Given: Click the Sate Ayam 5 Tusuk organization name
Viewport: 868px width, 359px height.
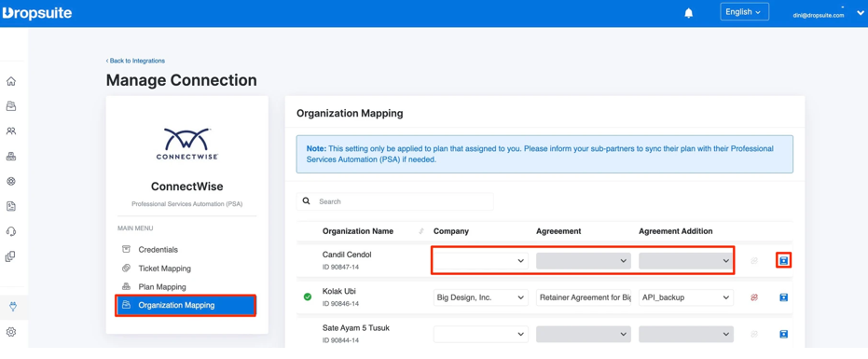Looking at the screenshot, I should click(x=356, y=328).
